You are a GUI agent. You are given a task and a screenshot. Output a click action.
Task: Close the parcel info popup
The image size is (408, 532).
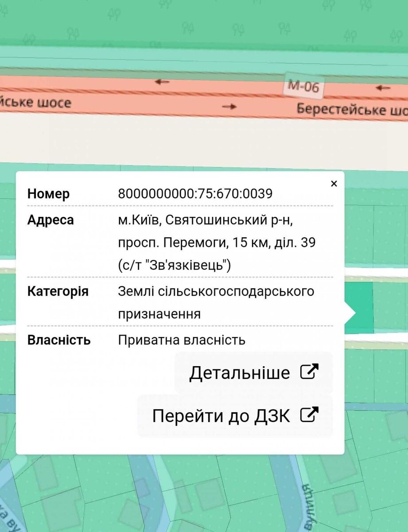[334, 184]
